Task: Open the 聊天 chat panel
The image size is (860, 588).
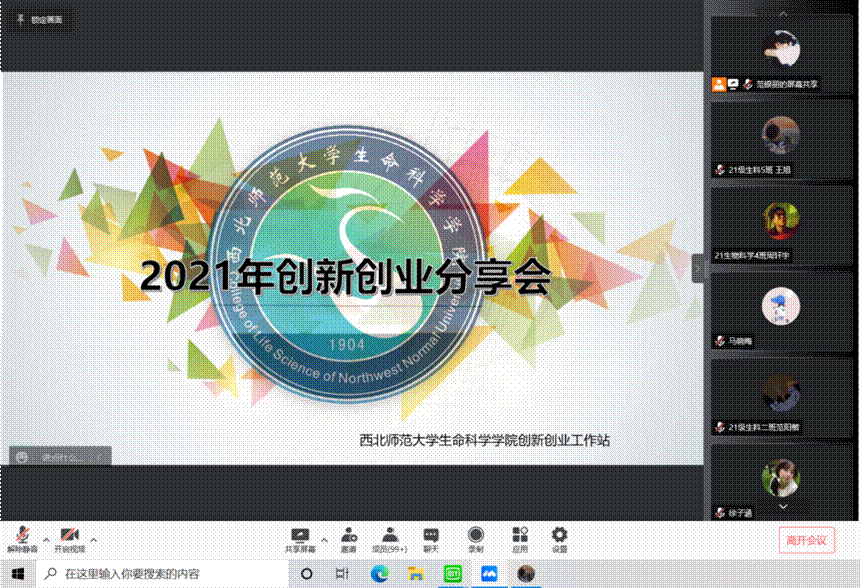Action: coord(431,539)
